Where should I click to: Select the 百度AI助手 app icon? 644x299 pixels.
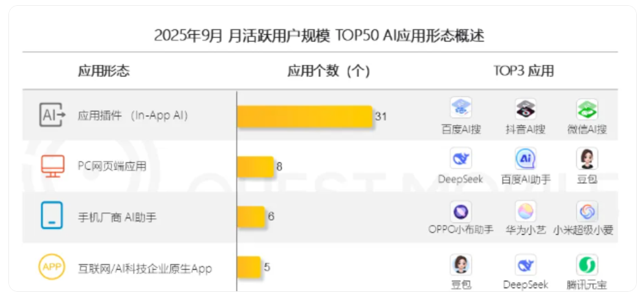525,159
